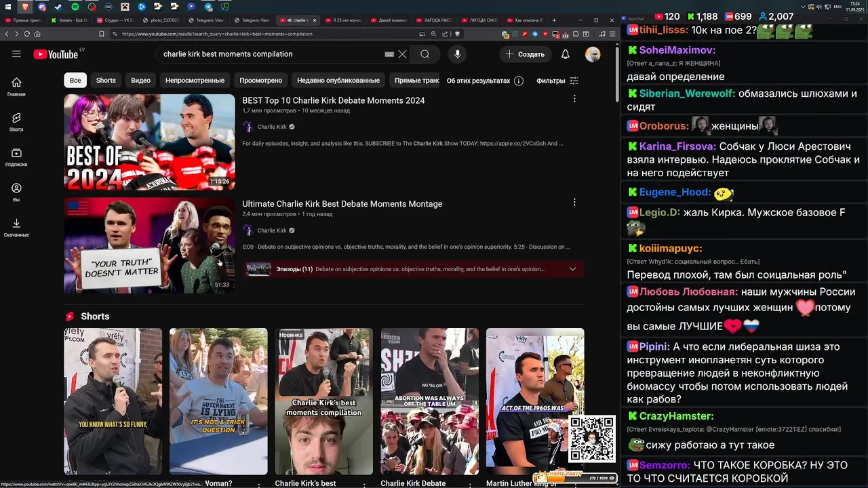Open Steam from the Windows taskbar

point(58,7)
